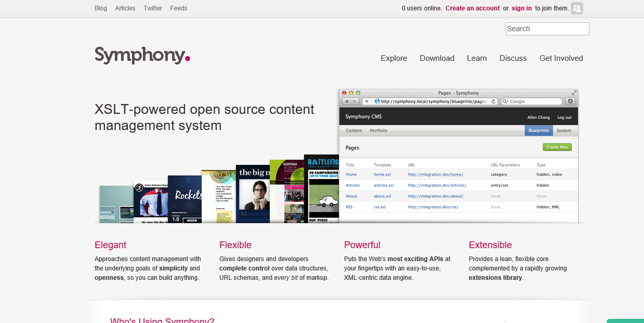Click the sign in link
This screenshot has height=323, width=644.
tap(521, 8)
